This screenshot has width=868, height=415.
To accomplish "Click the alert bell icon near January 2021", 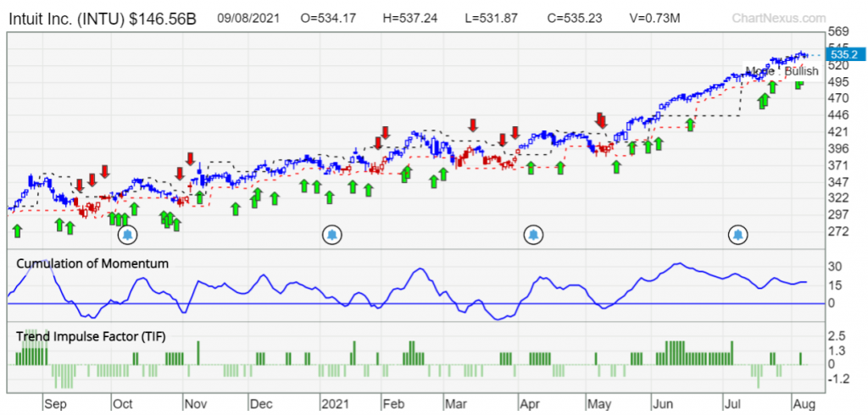I will pos(332,235).
